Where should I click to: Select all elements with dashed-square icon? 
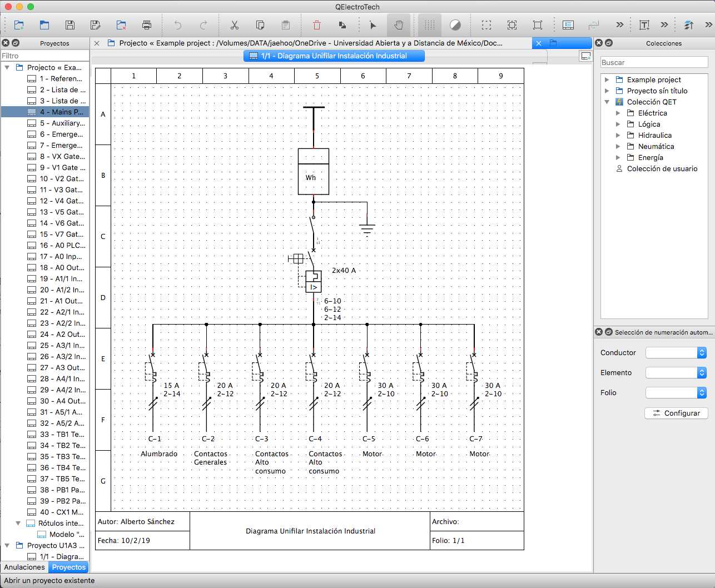(486, 25)
